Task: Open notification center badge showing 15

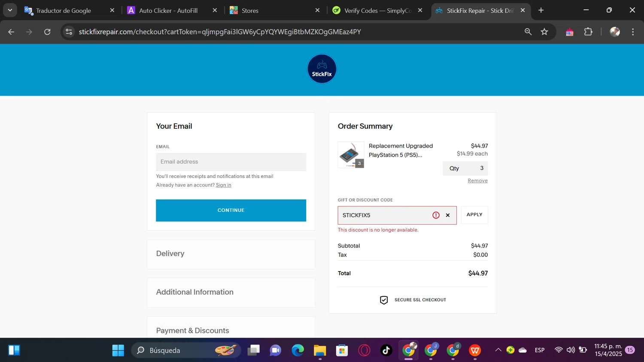Action: [x=630, y=350]
